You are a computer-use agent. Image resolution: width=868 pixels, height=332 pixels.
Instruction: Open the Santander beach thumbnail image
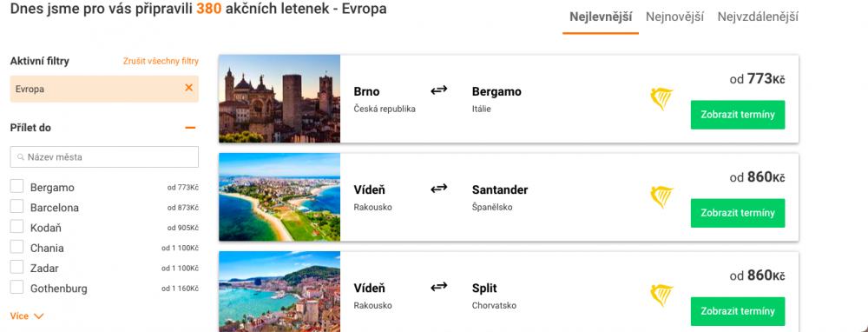(279, 197)
